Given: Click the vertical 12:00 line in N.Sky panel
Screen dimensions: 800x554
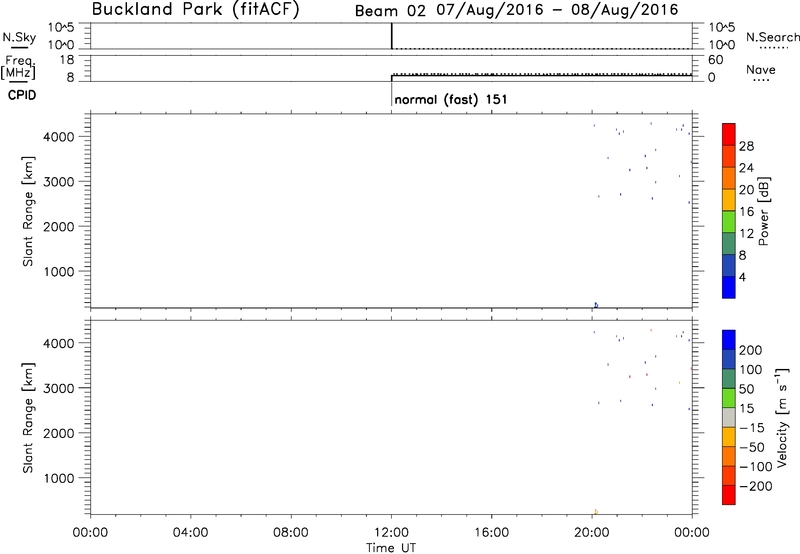Looking at the screenshot, I should pos(391,36).
